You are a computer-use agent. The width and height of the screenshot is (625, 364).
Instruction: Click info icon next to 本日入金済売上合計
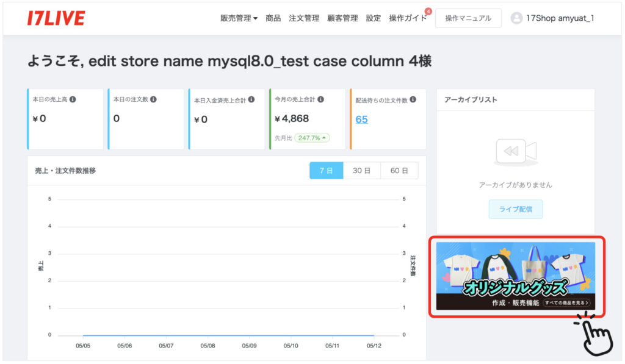coord(251,99)
